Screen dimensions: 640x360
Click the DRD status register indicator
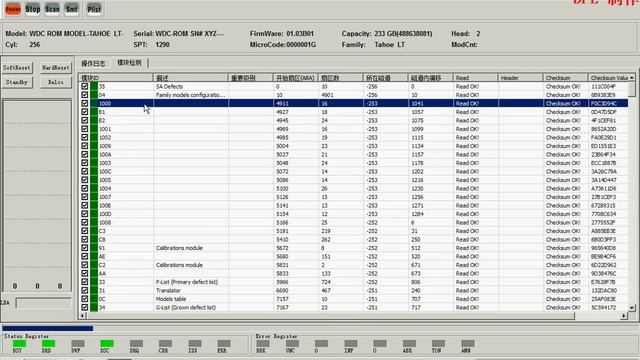point(48,344)
